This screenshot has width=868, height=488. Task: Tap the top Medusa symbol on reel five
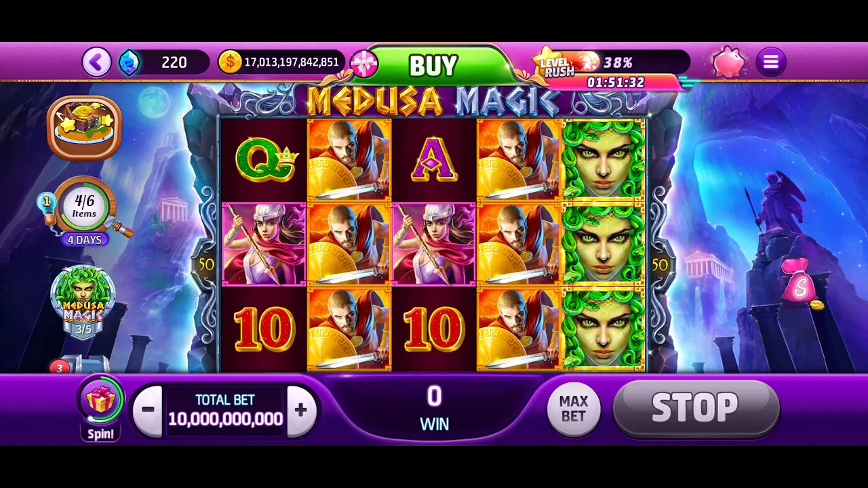[x=603, y=159]
